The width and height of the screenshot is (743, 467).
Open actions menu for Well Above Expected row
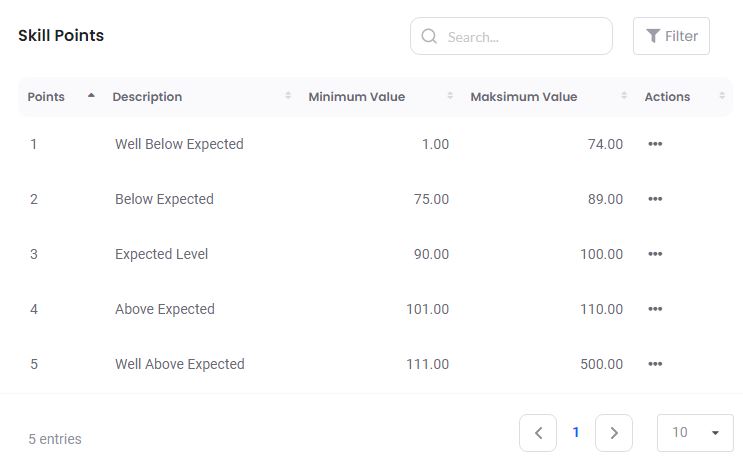(655, 364)
